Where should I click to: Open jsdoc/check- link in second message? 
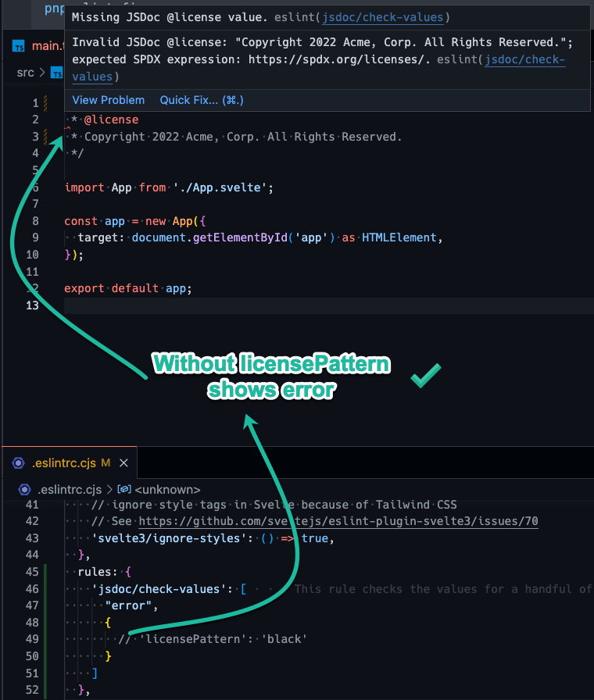pyautogui.click(x=525, y=59)
